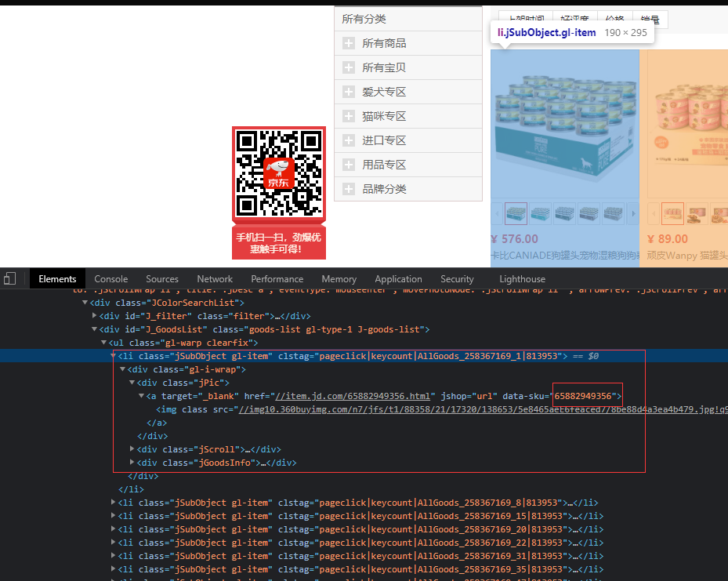
Task: Show previous thumbnails of dog food product
Action: point(498,213)
